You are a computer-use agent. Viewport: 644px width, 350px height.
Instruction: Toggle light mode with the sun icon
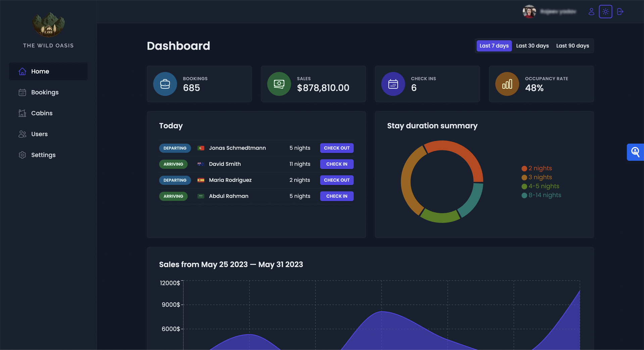click(605, 12)
